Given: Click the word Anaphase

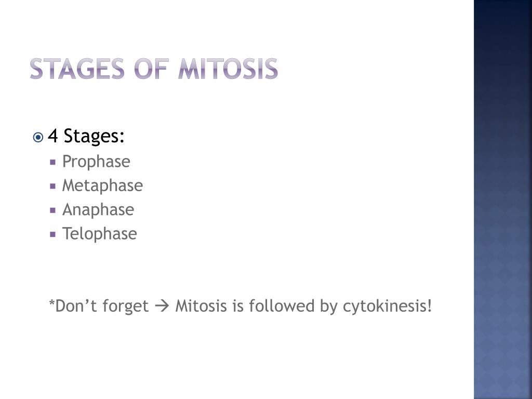Looking at the screenshot, I should click(x=98, y=210).
